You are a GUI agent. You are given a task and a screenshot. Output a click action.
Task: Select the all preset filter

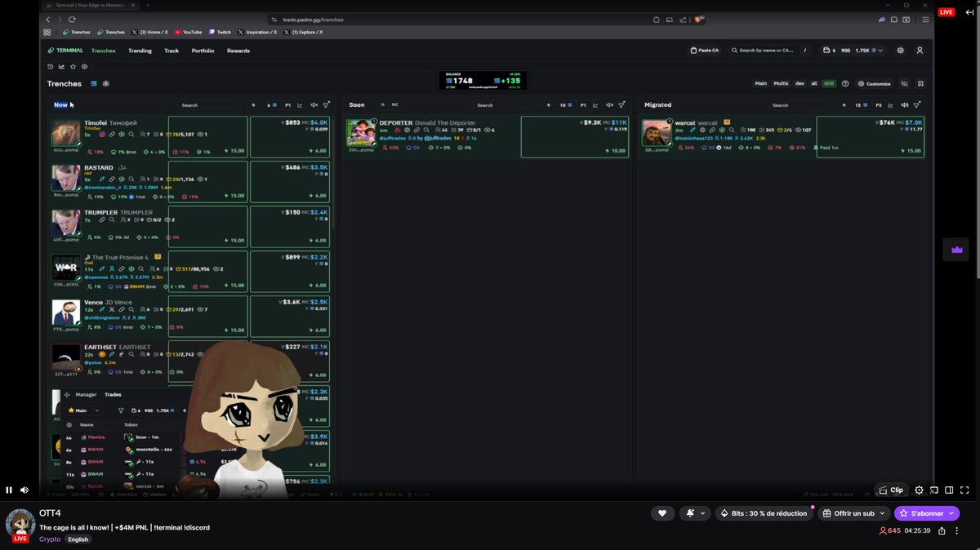coord(814,83)
